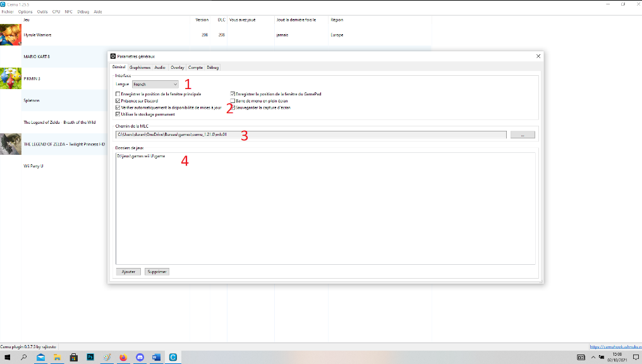
Task: Open the Mail app in taskbar
Action: point(41,358)
